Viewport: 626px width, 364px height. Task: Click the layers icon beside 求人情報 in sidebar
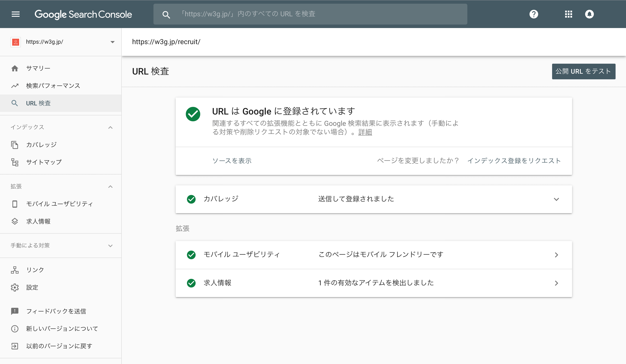coord(15,221)
